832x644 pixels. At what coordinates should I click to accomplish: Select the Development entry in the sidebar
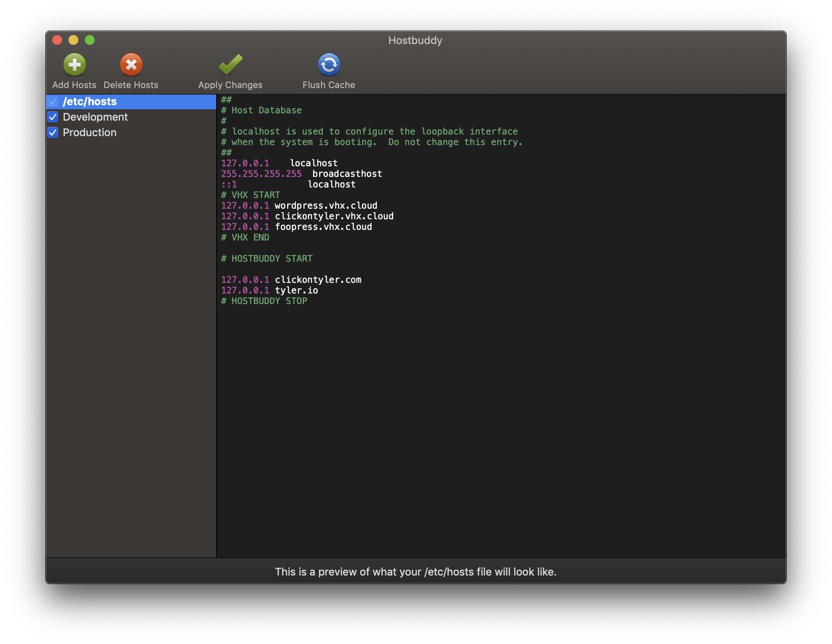95,117
